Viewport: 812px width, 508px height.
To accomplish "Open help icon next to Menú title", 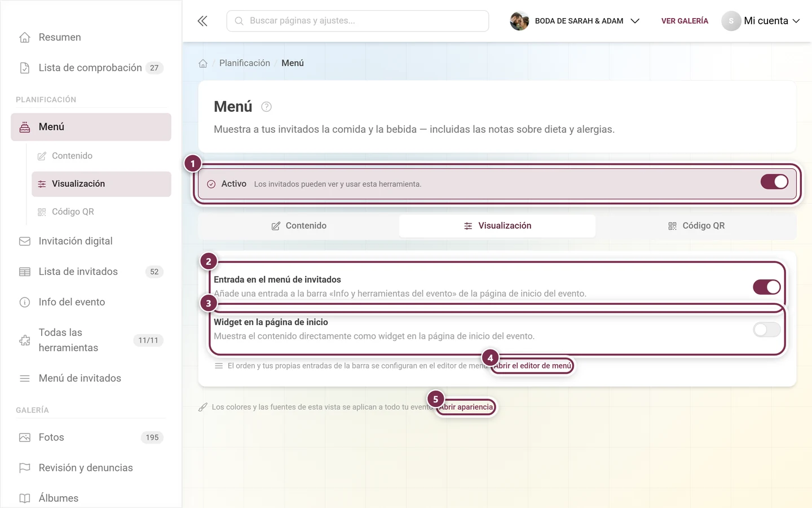I will [267, 107].
